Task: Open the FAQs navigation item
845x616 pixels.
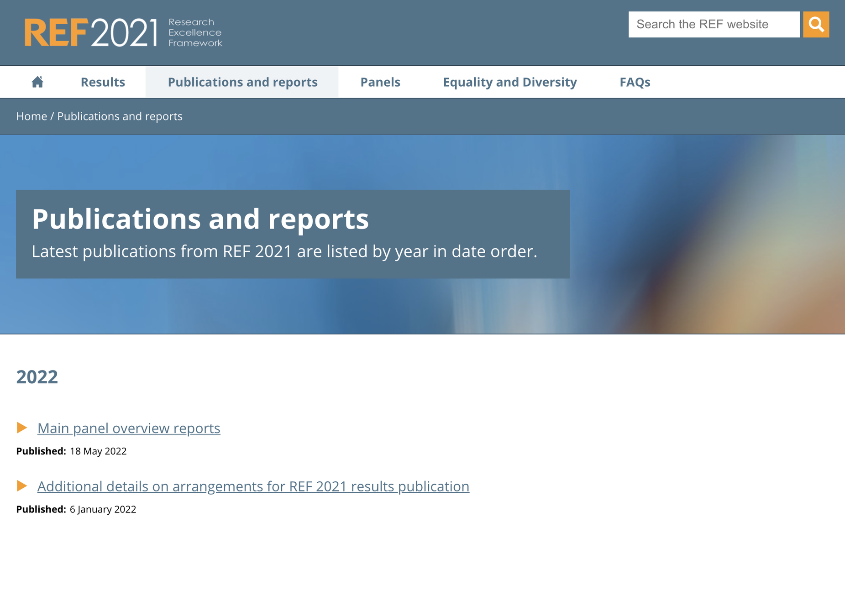Action: [x=635, y=82]
